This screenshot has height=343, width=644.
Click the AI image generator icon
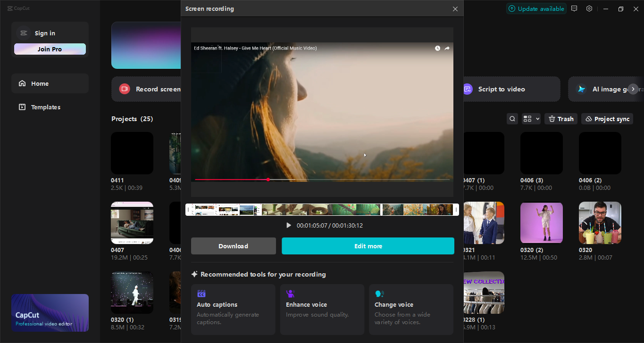tap(582, 89)
